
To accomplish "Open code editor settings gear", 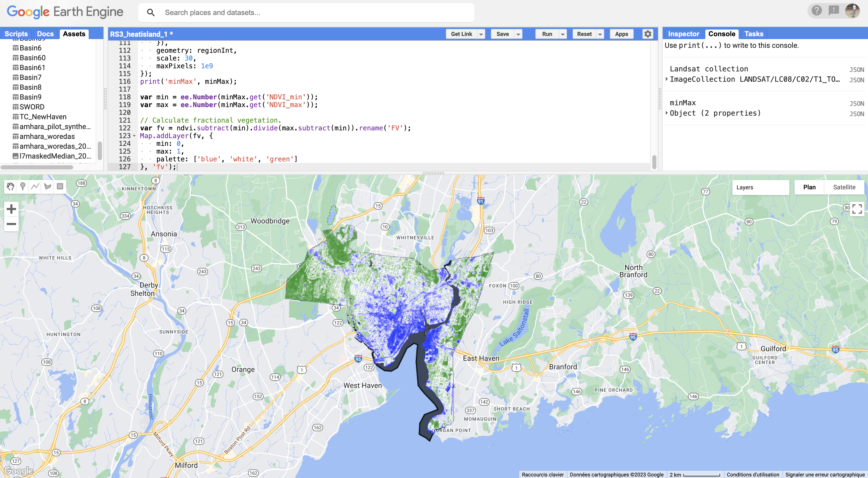I will click(648, 34).
